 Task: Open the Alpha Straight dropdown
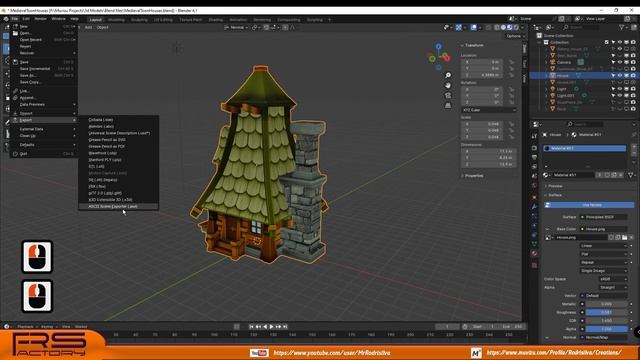[613, 287]
